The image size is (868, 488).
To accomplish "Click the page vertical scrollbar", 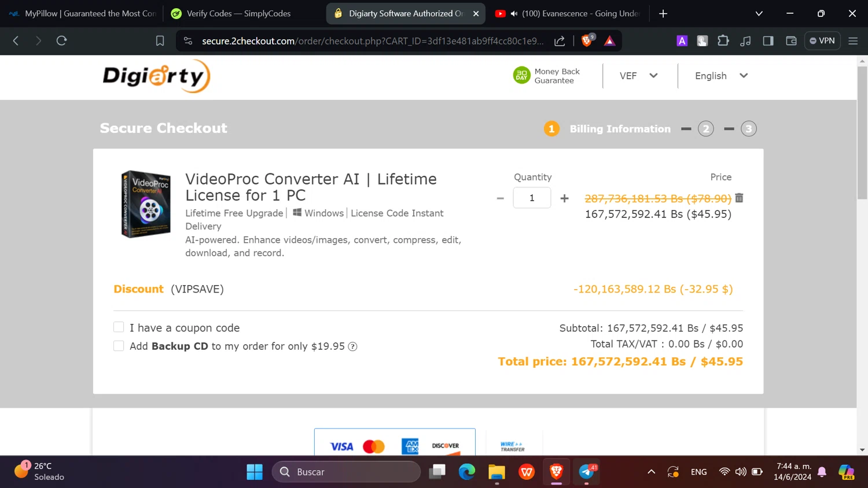I will pyautogui.click(x=862, y=133).
